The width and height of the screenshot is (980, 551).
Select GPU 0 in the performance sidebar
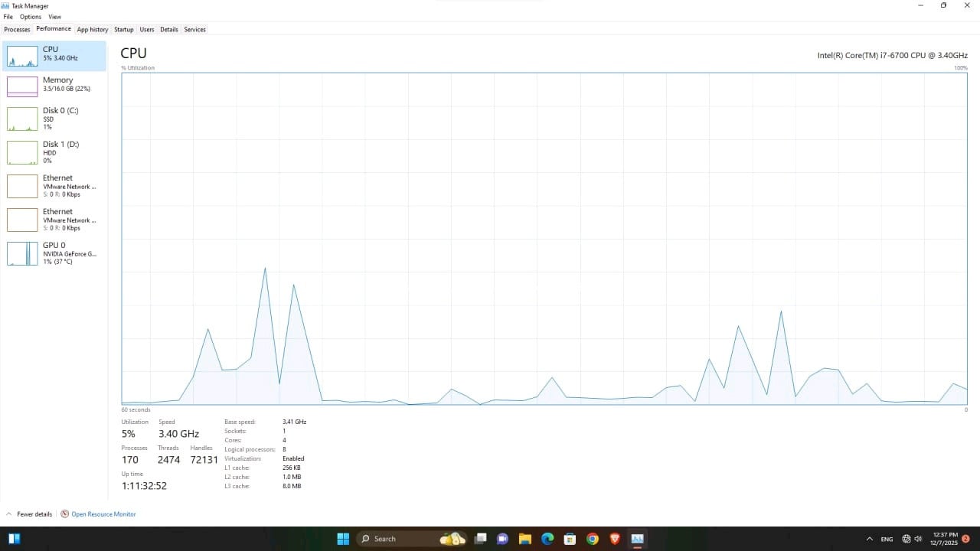(54, 253)
